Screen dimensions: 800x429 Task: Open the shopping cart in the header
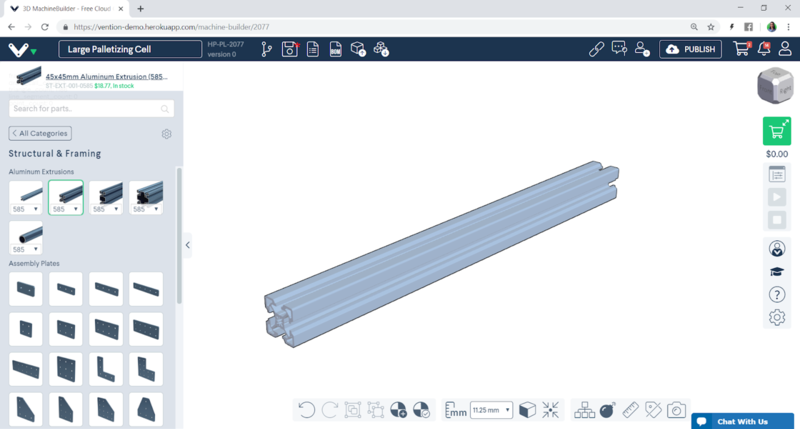click(x=741, y=49)
